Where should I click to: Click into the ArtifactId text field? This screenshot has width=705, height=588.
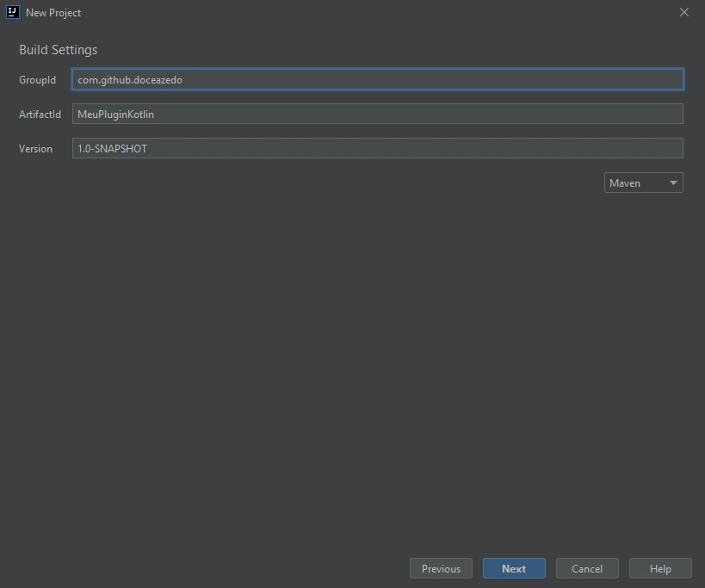click(377, 114)
